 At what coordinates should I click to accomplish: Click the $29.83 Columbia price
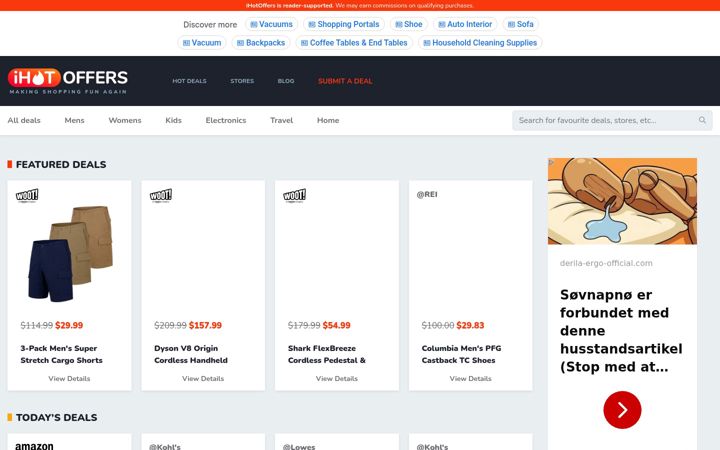pos(470,326)
